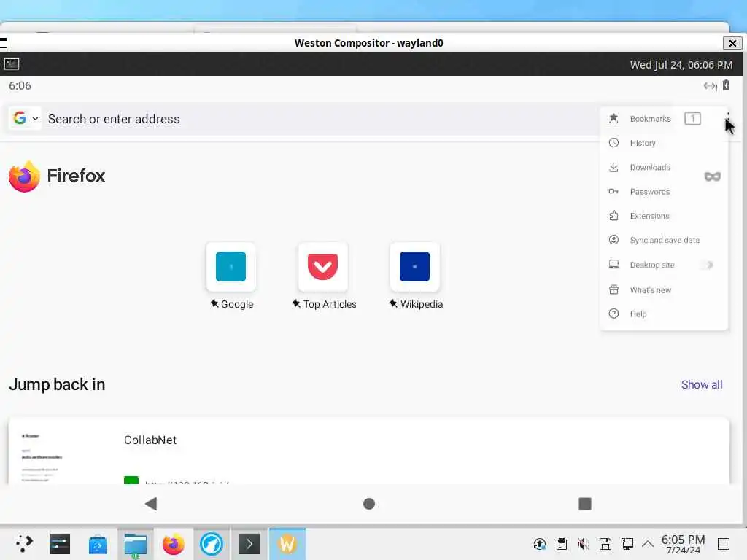Open the network connections tray icon
This screenshot has width=747, height=560.
[627, 544]
